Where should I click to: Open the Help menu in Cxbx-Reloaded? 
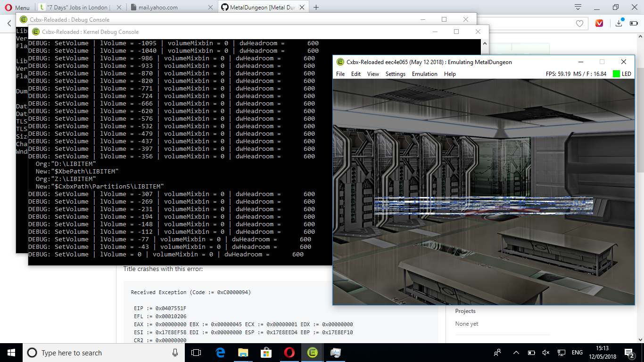tap(450, 74)
